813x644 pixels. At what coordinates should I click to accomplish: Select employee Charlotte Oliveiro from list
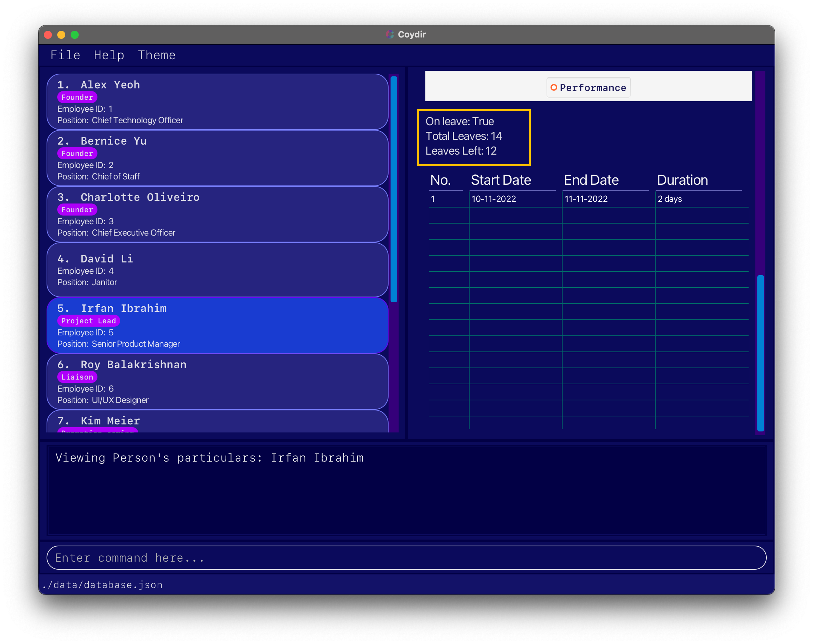click(217, 214)
